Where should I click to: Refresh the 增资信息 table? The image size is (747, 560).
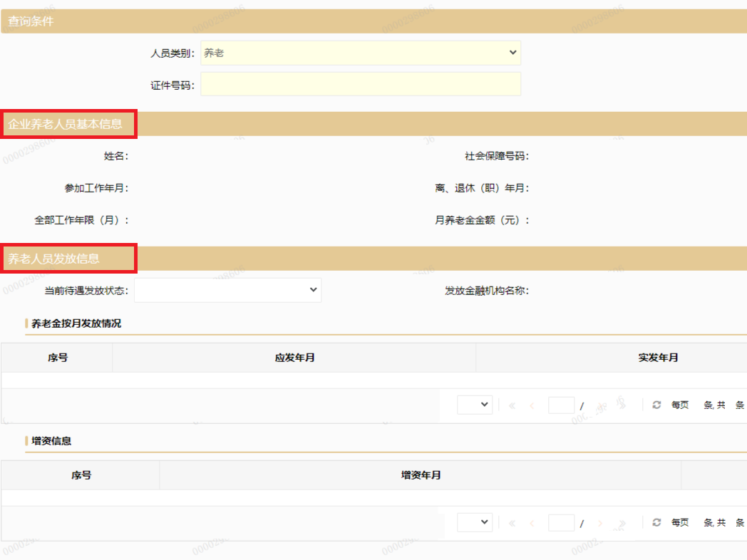coord(656,522)
